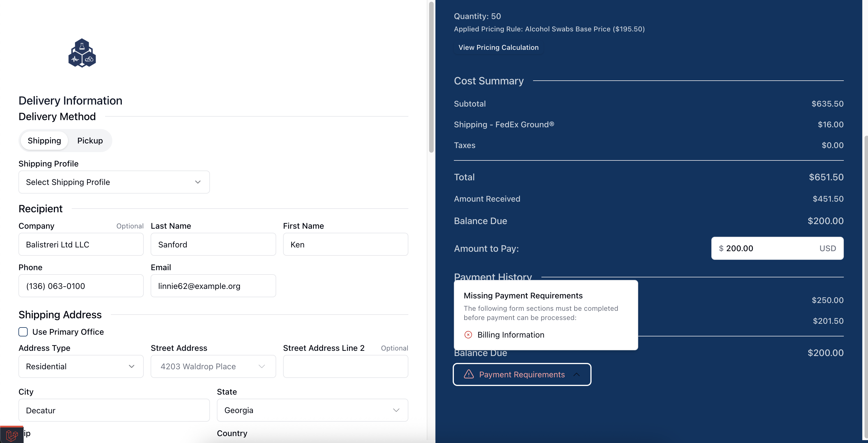
Task: Click the Amount to Pay input field
Action: [x=772, y=248]
